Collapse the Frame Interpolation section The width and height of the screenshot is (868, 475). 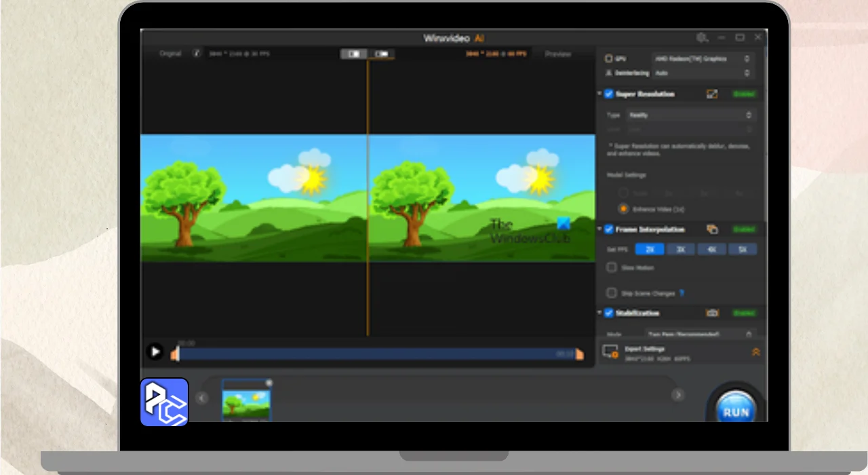pos(599,230)
